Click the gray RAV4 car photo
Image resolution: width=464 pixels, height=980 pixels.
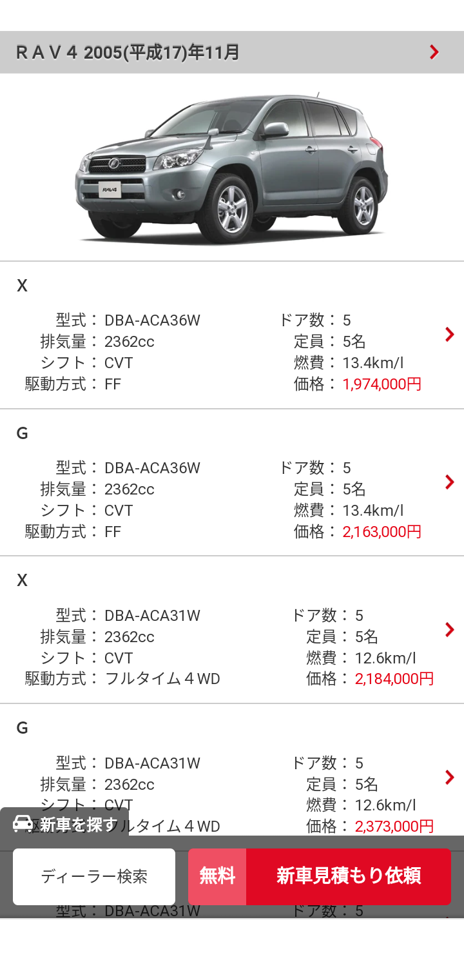click(232, 168)
